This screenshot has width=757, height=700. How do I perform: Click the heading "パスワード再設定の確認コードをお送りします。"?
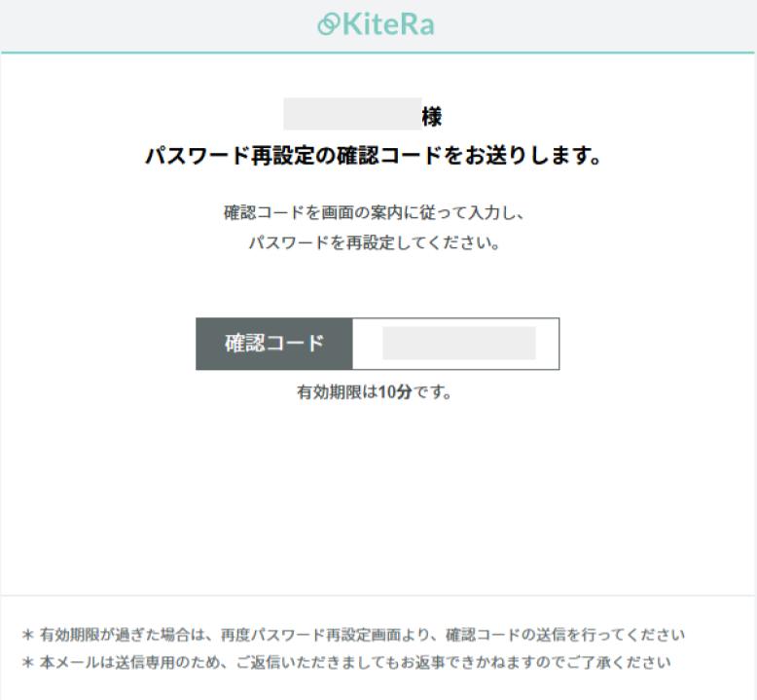[x=373, y=157]
